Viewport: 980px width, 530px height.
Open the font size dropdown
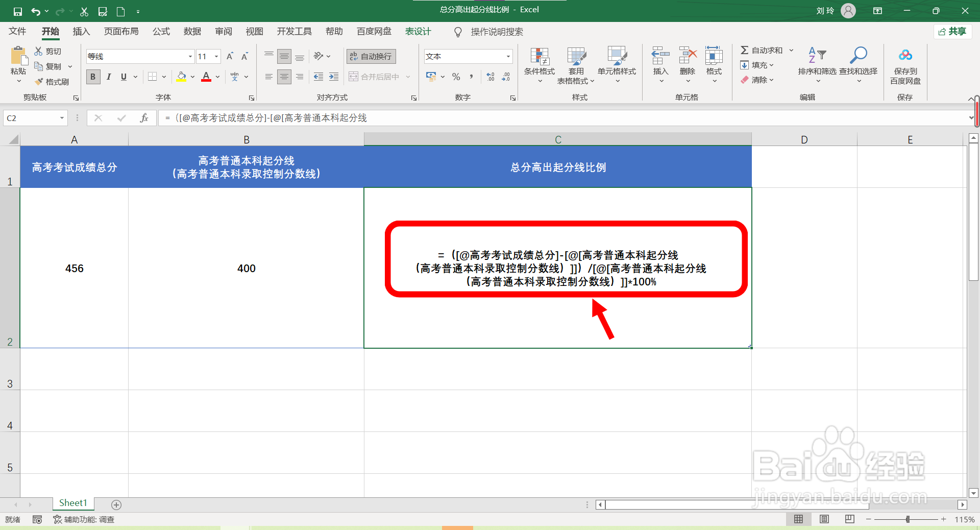point(217,56)
